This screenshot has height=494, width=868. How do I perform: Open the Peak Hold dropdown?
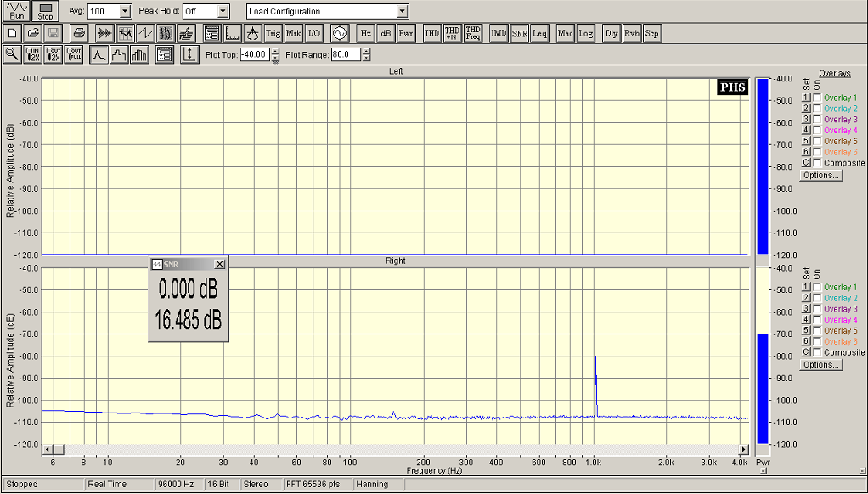point(223,11)
